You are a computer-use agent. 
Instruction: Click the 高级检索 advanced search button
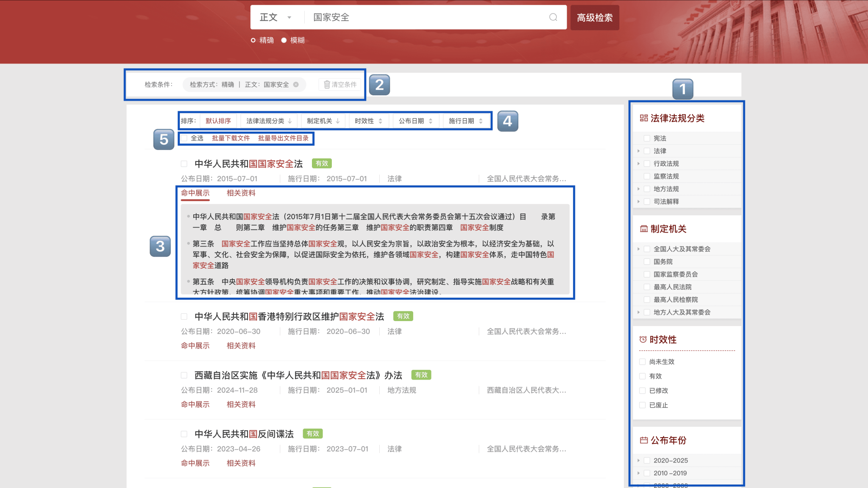click(594, 17)
